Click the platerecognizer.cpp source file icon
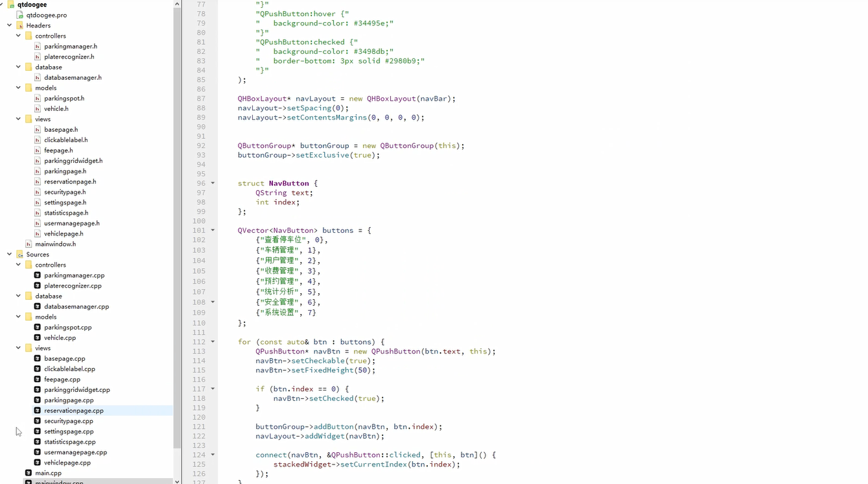This screenshot has height=484, width=868. click(38, 285)
